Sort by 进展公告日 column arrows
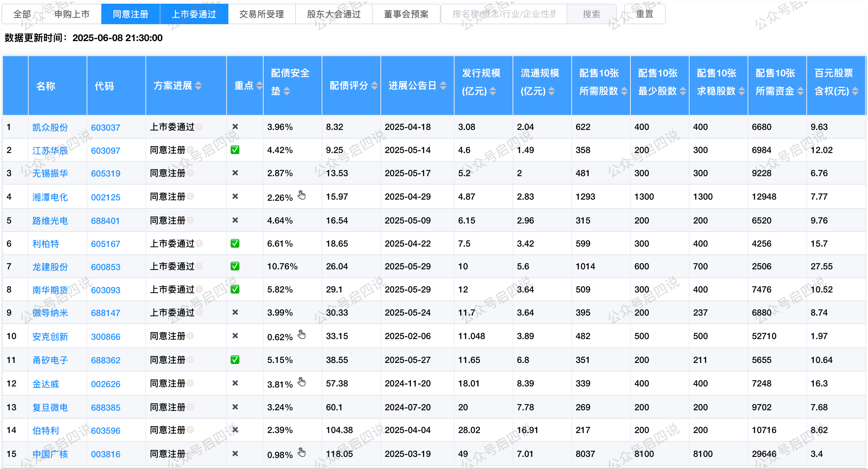 (443, 86)
